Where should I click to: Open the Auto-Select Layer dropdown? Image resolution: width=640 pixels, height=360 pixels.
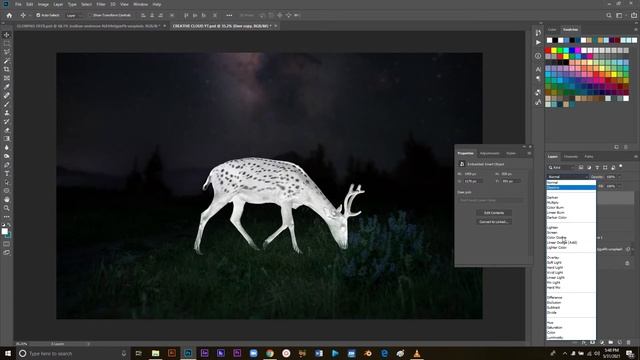click(x=73, y=15)
